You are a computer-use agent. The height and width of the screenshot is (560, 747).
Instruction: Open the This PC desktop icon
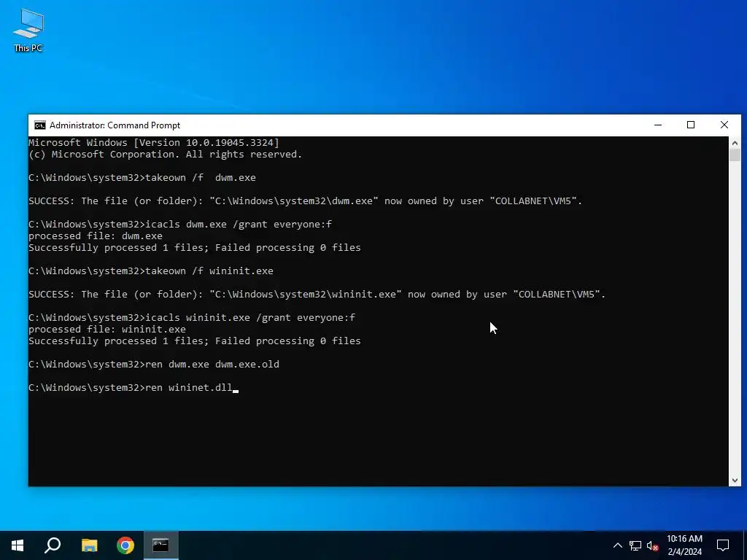pos(28,31)
